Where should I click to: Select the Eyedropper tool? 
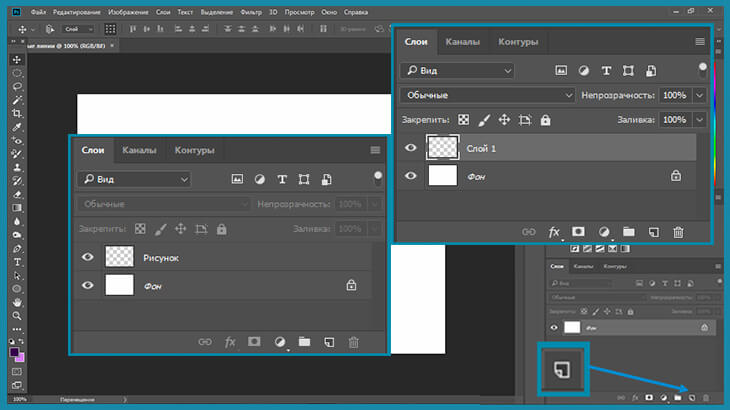click(17, 127)
